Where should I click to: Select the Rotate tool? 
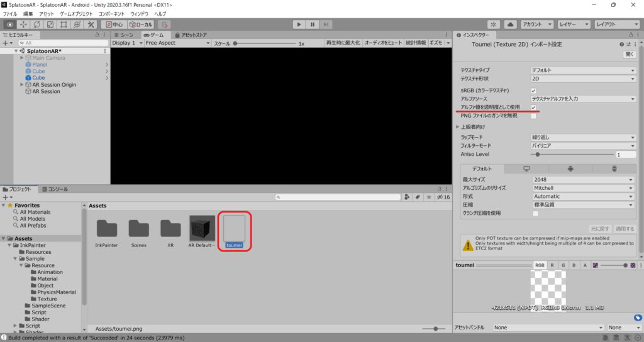pyautogui.click(x=37, y=25)
